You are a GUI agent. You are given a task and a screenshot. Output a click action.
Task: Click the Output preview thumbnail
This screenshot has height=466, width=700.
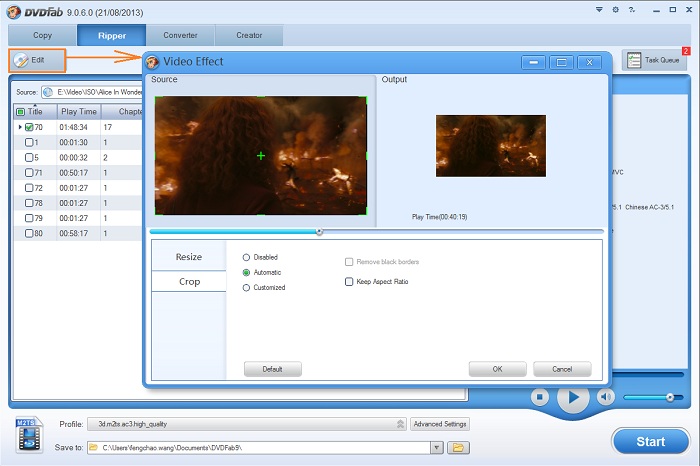(x=491, y=146)
